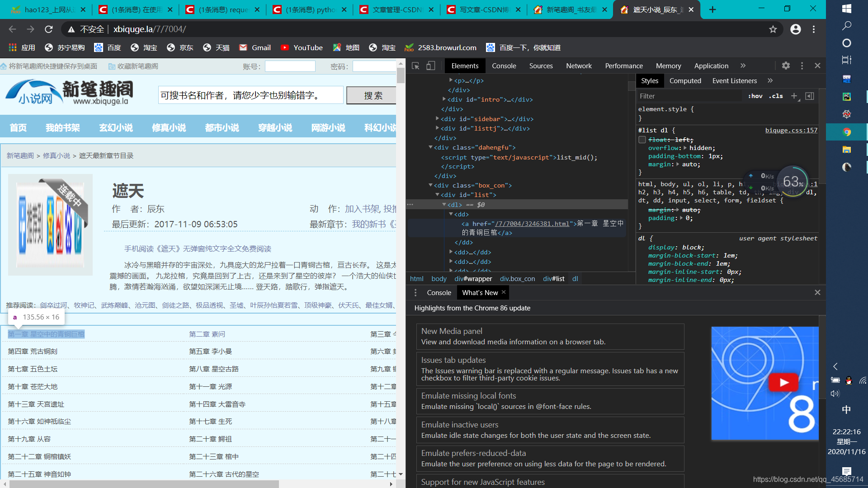Collapse the div class="box_con" node
The height and width of the screenshot is (488, 868).
430,185
